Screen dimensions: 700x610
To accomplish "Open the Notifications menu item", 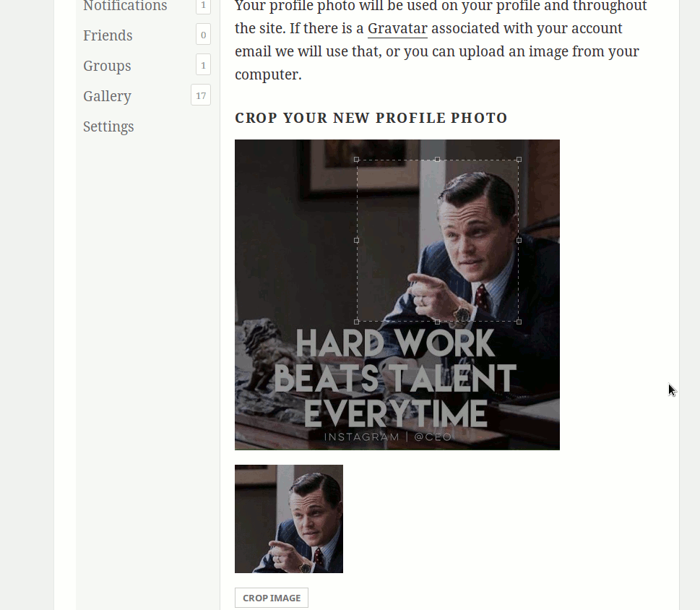I will (x=125, y=5).
